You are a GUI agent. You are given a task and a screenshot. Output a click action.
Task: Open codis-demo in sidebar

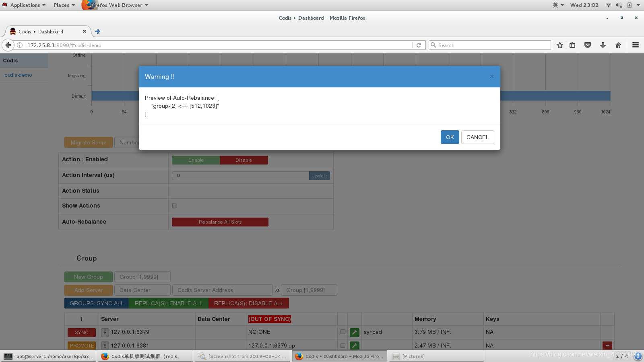18,75
